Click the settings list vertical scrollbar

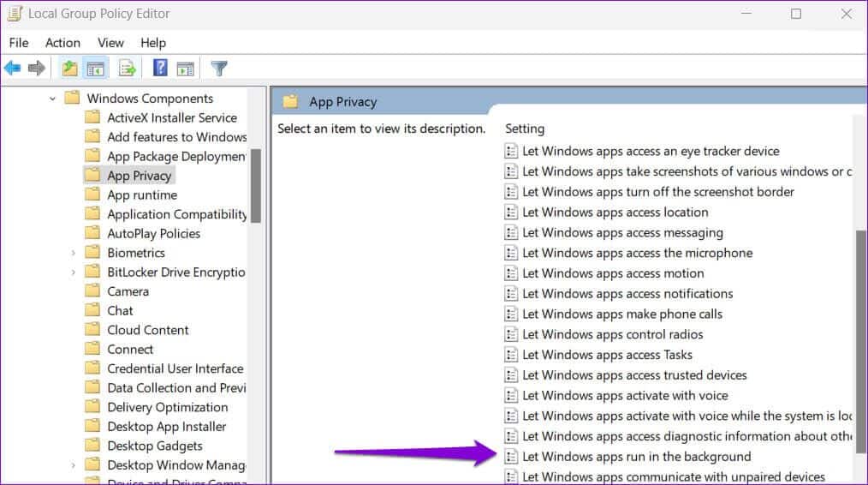pyautogui.click(x=860, y=334)
